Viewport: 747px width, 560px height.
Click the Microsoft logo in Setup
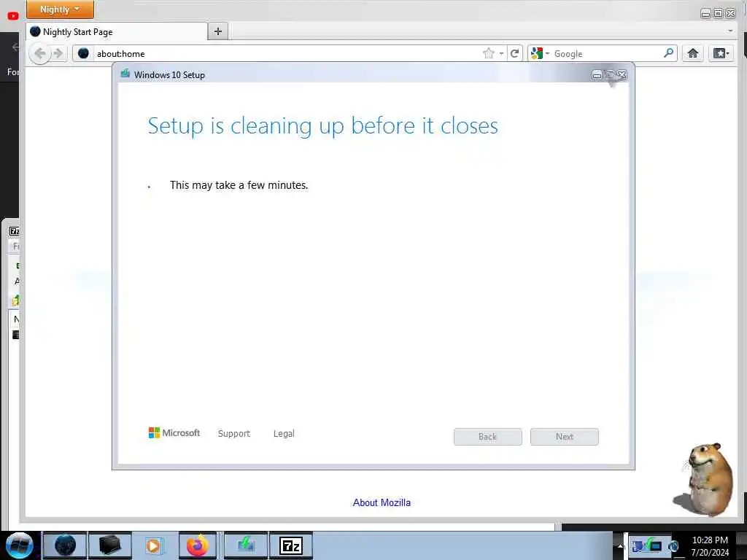click(174, 433)
